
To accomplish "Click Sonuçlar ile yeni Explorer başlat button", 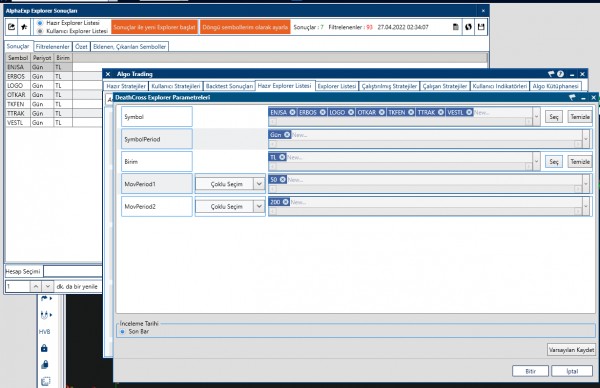I will pos(154,27).
